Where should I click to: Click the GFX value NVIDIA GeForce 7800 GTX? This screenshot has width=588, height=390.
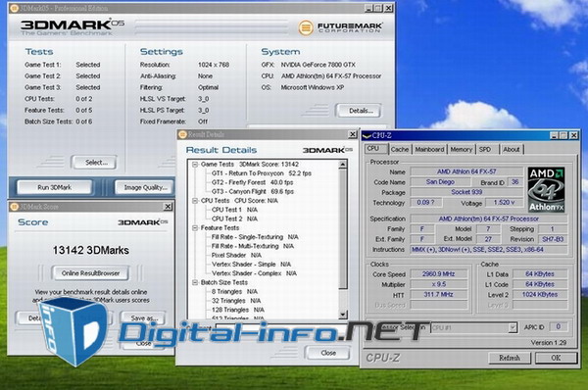pyautogui.click(x=318, y=65)
